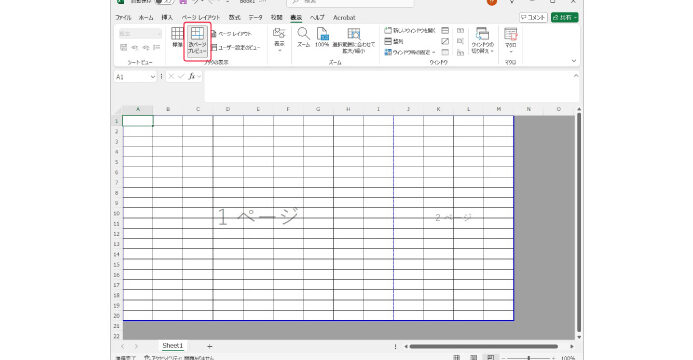Go to next sheet navigation arrow
This screenshot has height=360, width=693.
(x=136, y=347)
